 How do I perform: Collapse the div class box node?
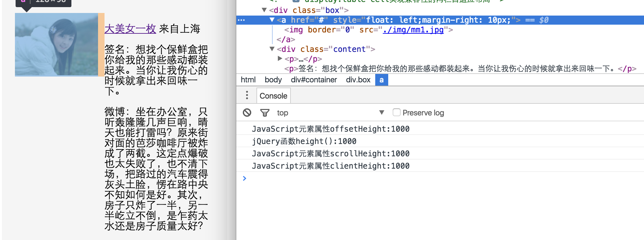264,10
